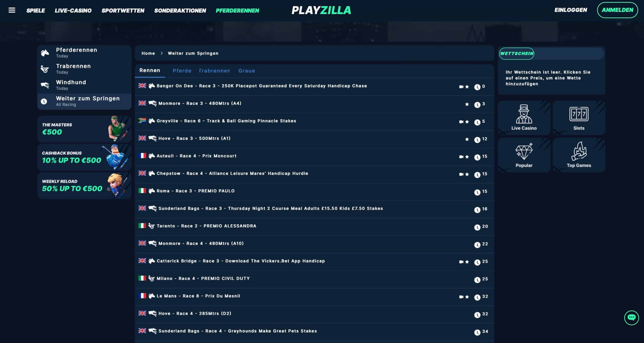Open the hamburger menu icon
This screenshot has height=343, width=644.
[12, 10]
